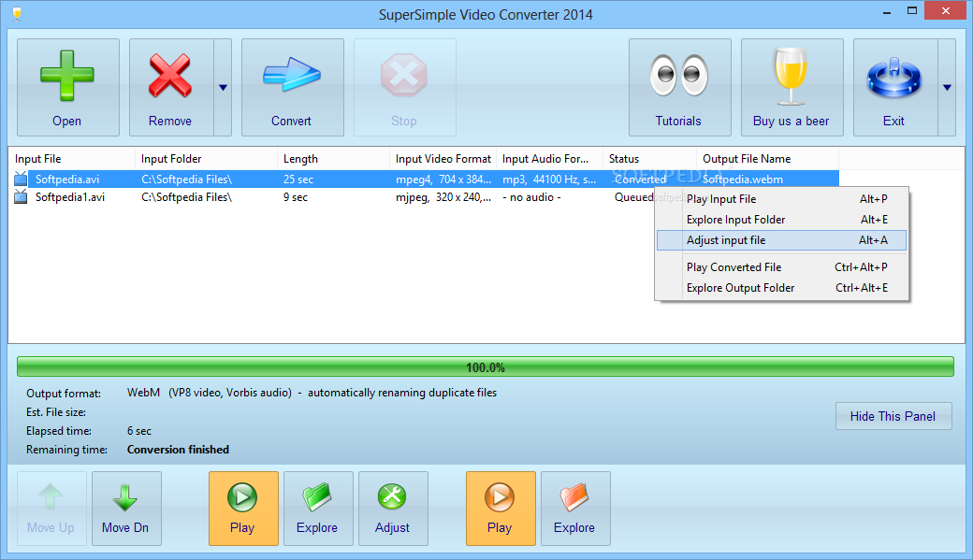Click the Conversion finished status text
973x560 pixels.
point(178,450)
